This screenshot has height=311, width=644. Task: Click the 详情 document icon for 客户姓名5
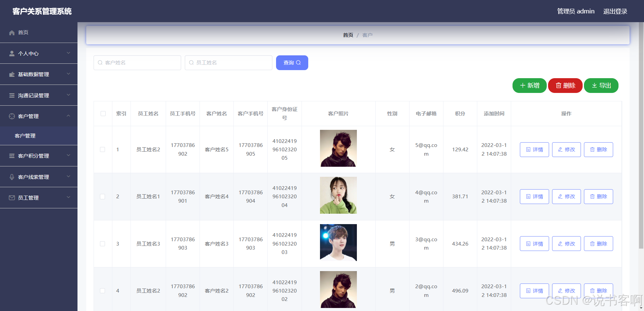point(528,150)
